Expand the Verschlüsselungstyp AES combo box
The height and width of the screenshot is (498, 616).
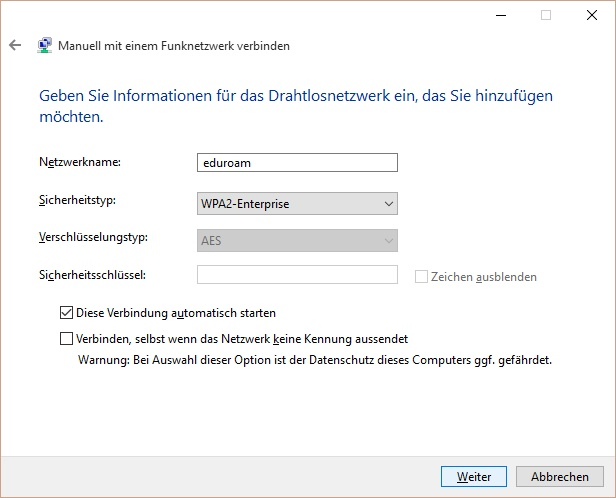coord(297,240)
